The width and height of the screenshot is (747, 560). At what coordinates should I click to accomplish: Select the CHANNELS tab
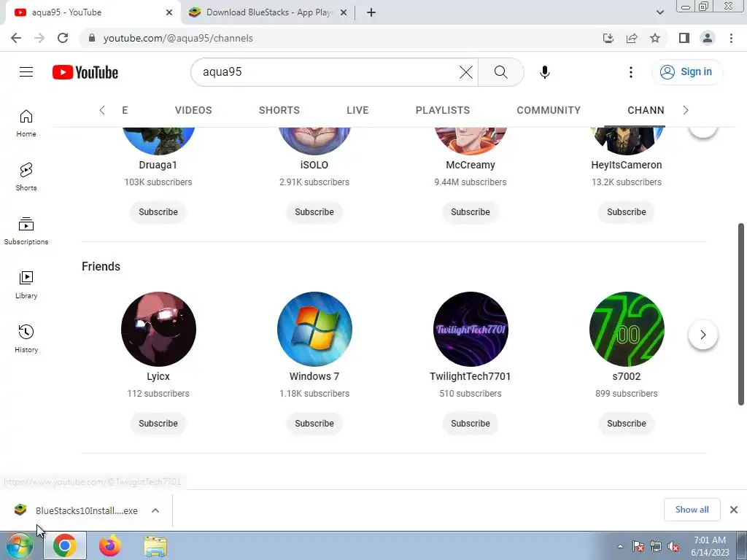[x=646, y=110]
